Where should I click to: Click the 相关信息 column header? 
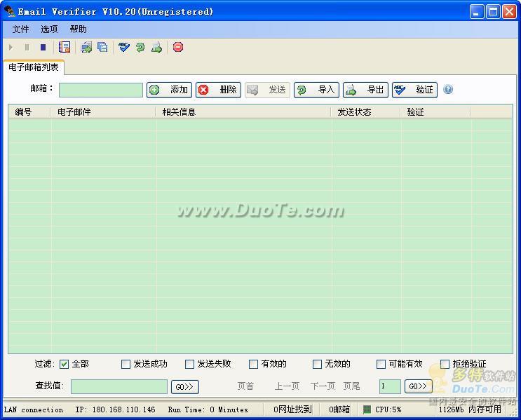tap(243, 112)
